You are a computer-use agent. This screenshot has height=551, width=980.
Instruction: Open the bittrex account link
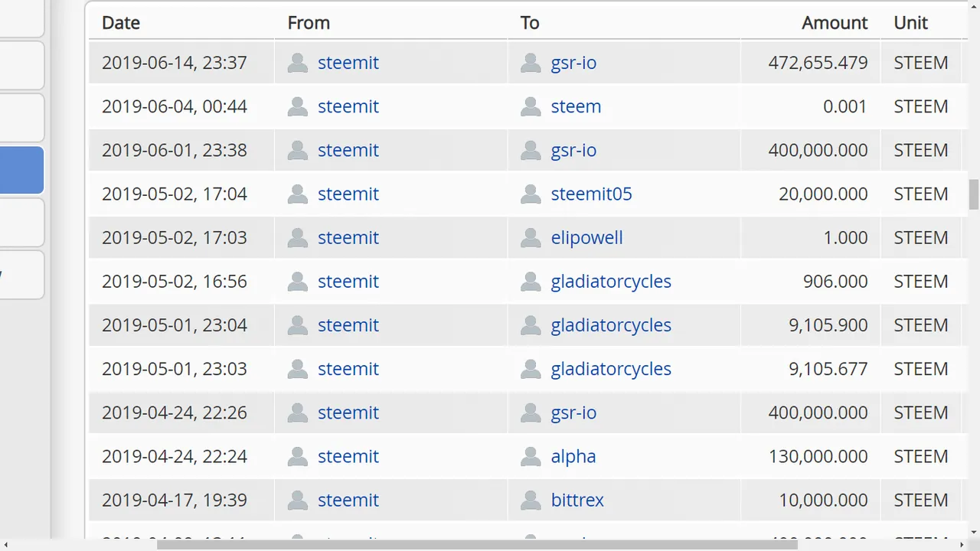[577, 500]
